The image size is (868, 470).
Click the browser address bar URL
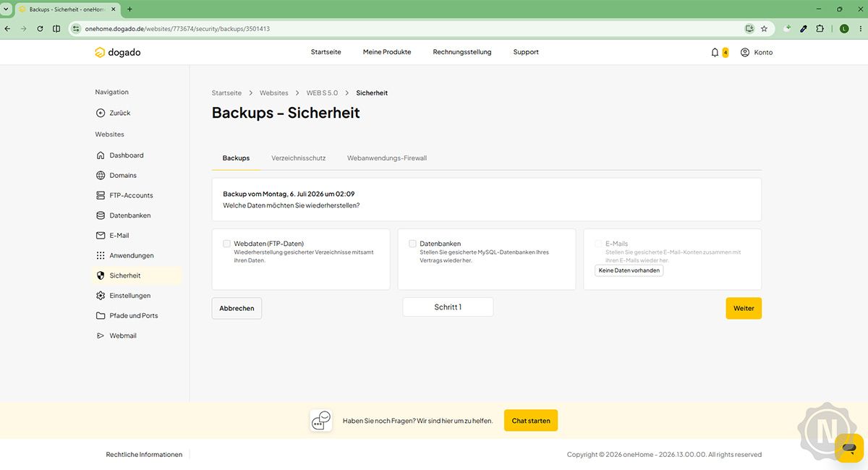click(177, 29)
